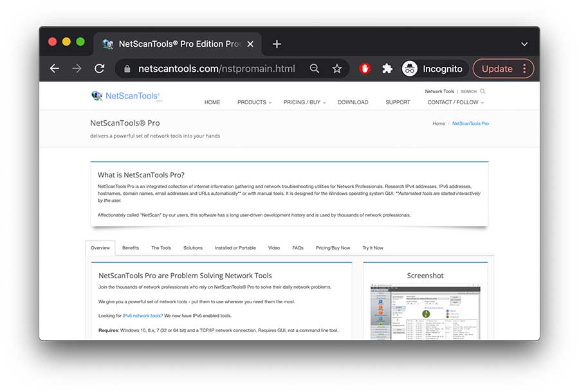This screenshot has width=579, height=392.
Task: Select the FAQs tab
Action: [298, 247]
